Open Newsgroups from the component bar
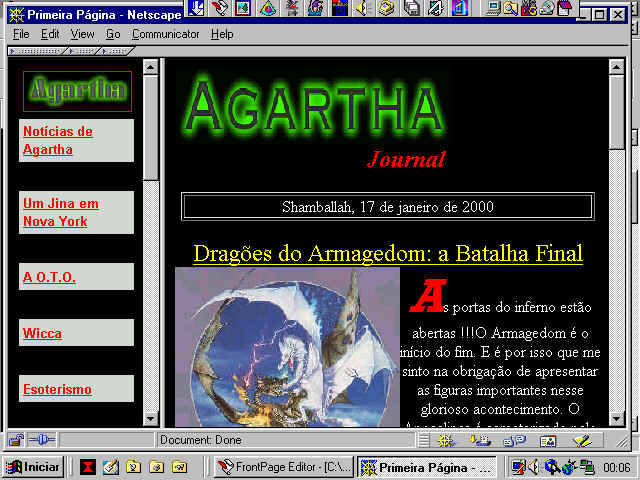The width and height of the screenshot is (640, 480). tap(514, 440)
